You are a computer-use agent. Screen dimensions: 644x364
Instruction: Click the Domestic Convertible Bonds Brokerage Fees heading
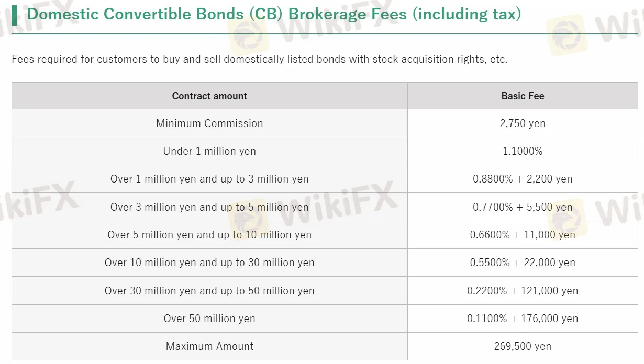pyautogui.click(x=274, y=14)
